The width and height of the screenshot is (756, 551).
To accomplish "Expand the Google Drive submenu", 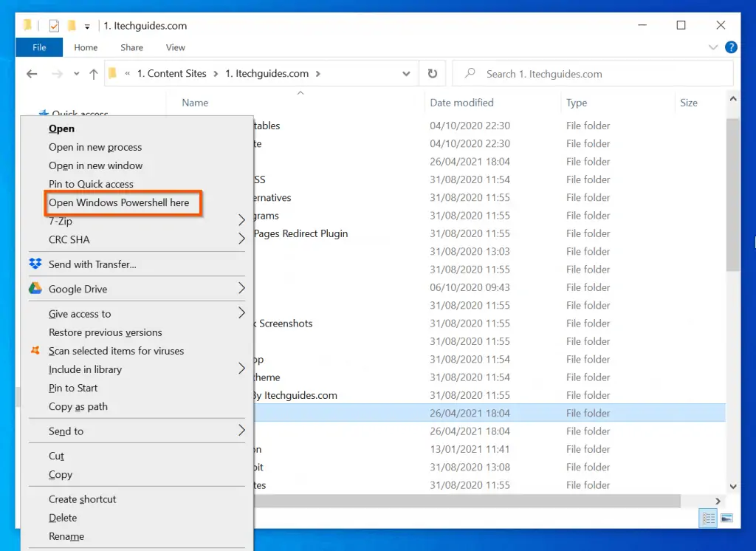I will click(137, 289).
